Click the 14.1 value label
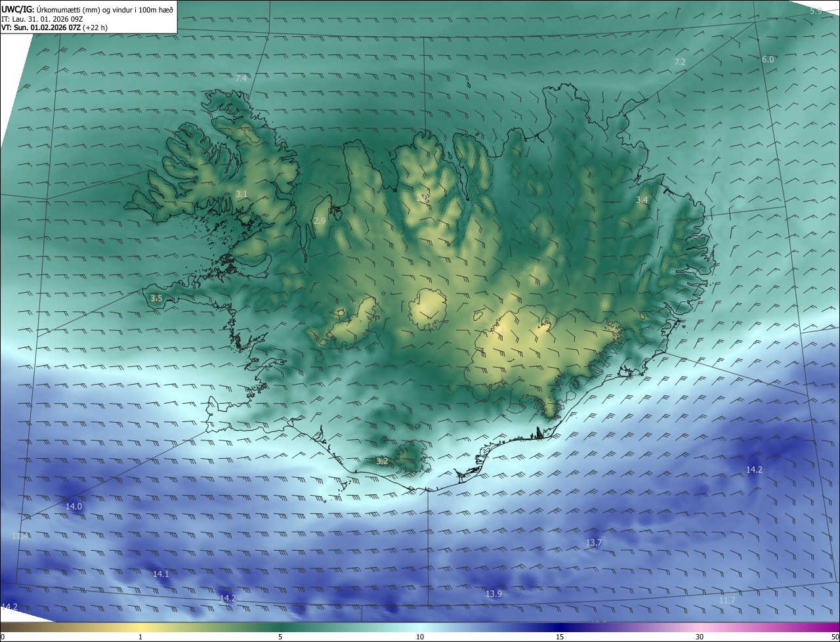The width and height of the screenshot is (840, 642). coord(161,574)
